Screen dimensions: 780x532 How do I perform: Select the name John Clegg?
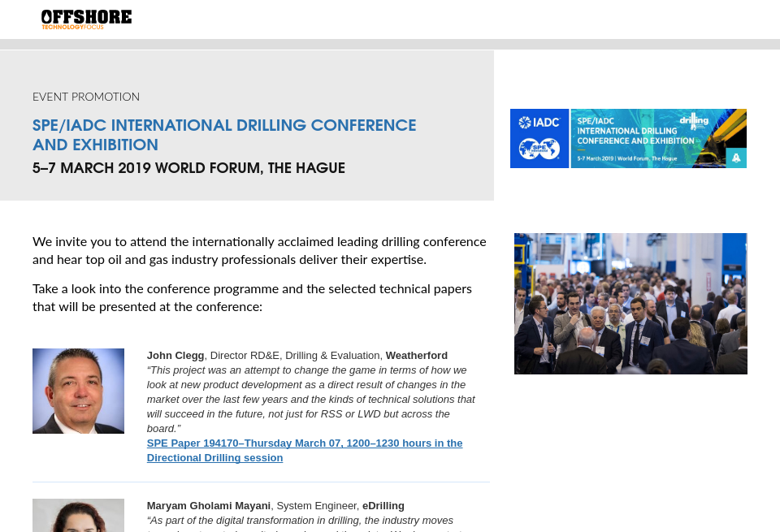pos(175,356)
